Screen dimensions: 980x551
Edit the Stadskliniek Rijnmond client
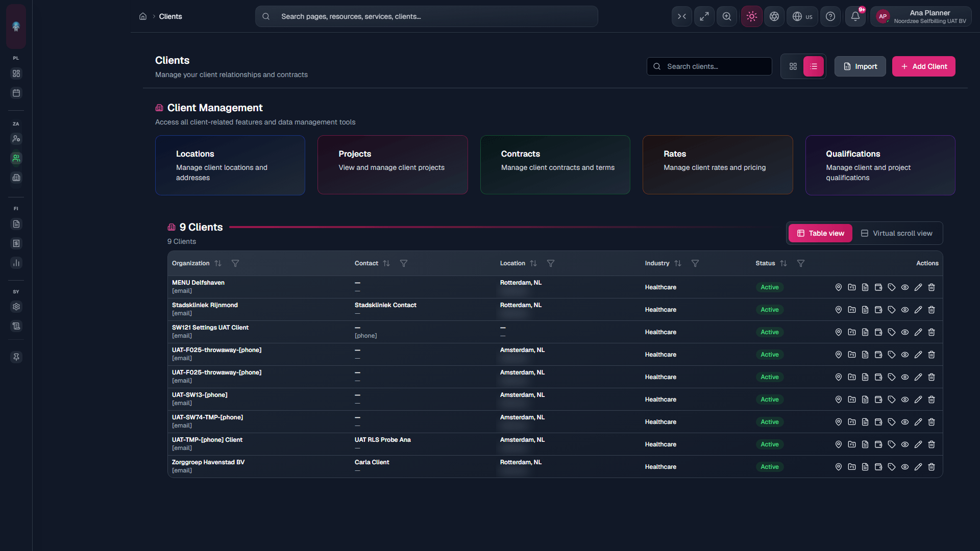(x=918, y=310)
